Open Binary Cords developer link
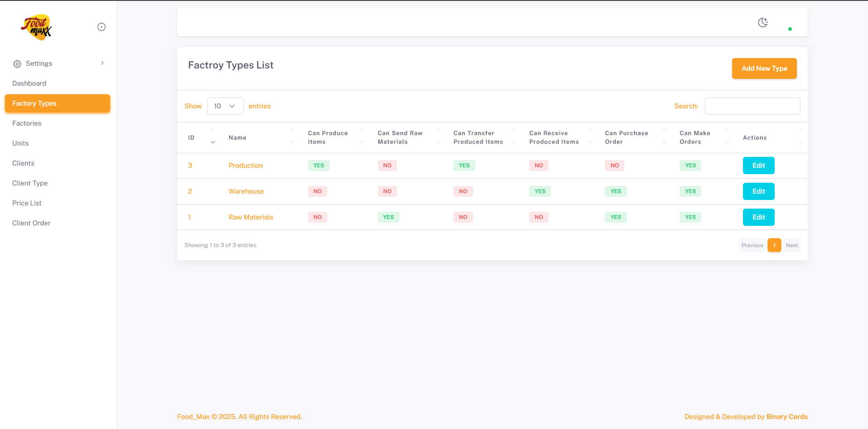Image resolution: width=868 pixels, height=429 pixels. [x=787, y=417]
